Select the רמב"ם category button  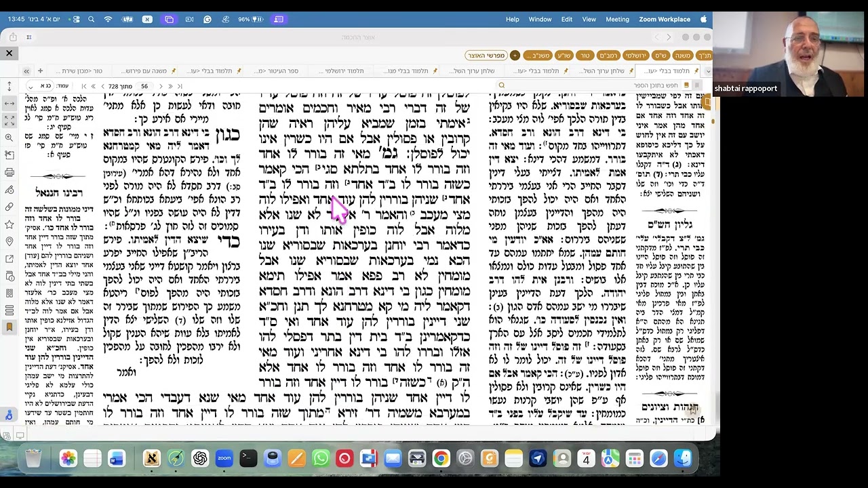[x=608, y=56]
